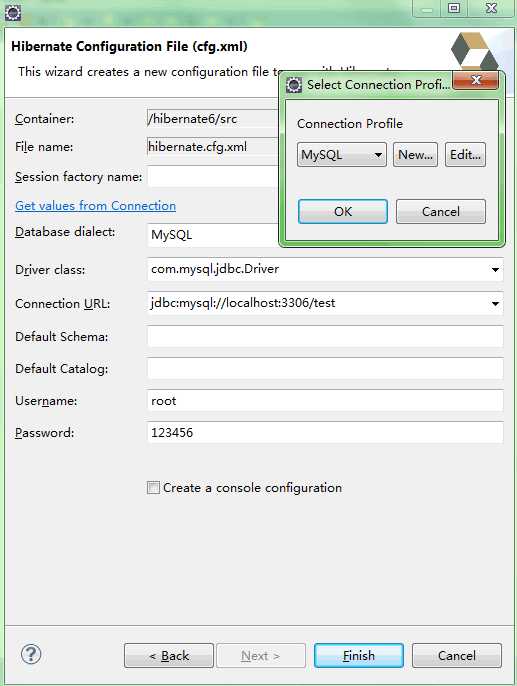Maximize the wizard window
Screen dimensions: 517x686
(x=454, y=8)
